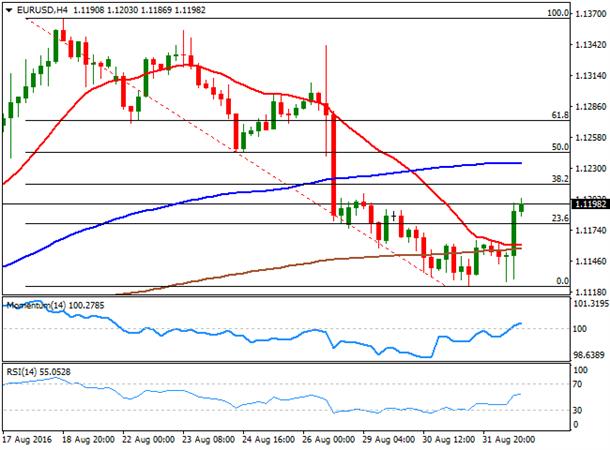
Task: Click the 1.13700 price scale label
Action: pyautogui.click(x=591, y=14)
